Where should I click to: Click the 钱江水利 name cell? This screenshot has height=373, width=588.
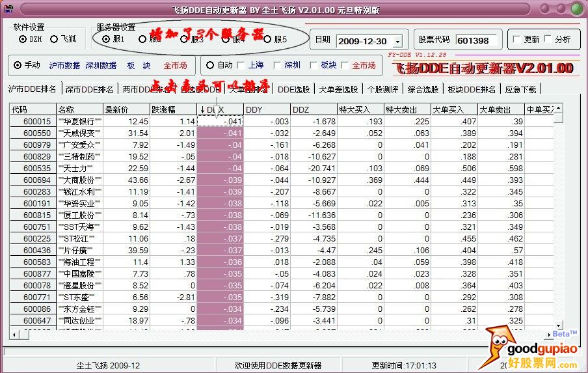pyautogui.click(x=79, y=192)
